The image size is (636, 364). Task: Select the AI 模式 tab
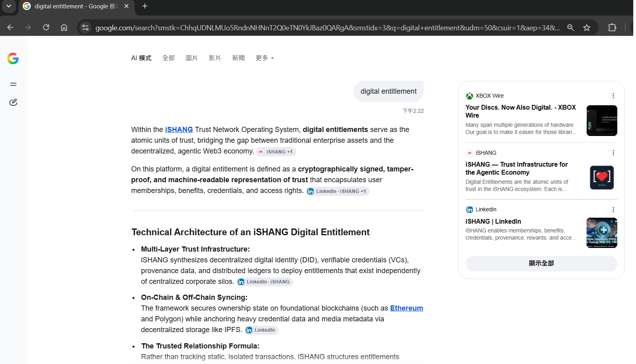click(141, 58)
